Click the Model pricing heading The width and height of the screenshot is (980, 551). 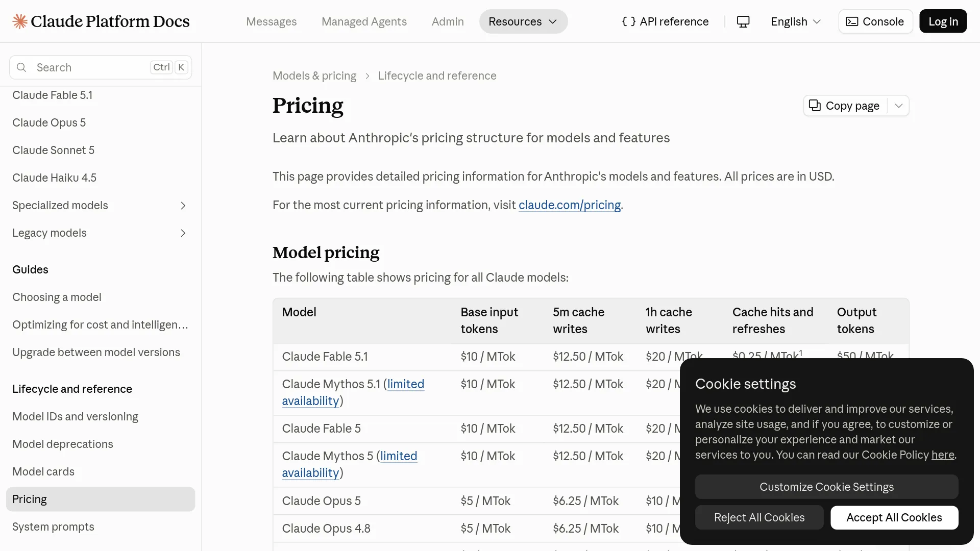[326, 253]
